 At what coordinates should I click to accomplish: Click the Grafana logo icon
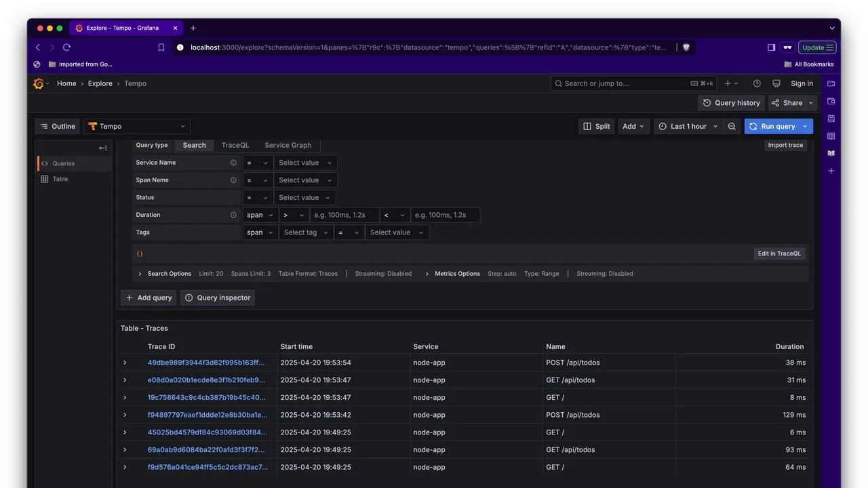39,83
